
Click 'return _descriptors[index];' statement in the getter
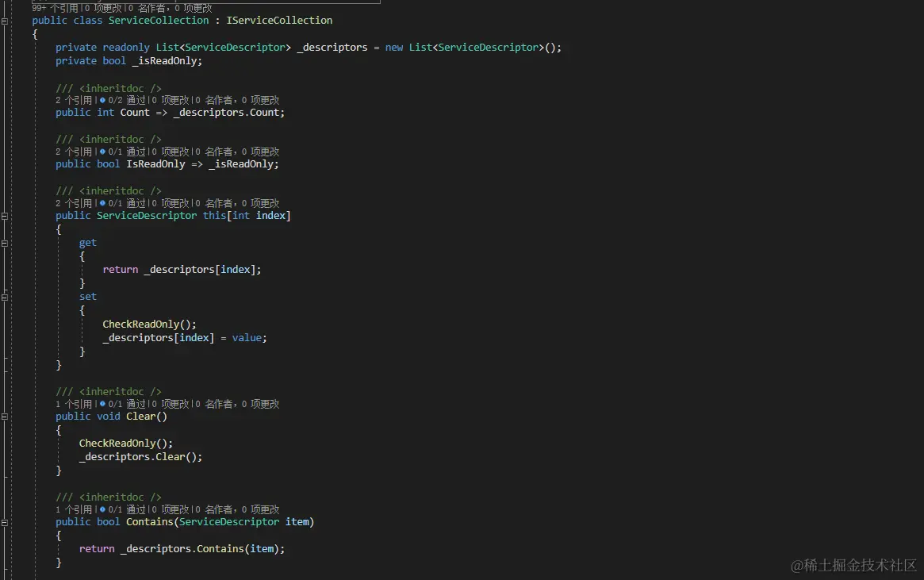(x=182, y=269)
